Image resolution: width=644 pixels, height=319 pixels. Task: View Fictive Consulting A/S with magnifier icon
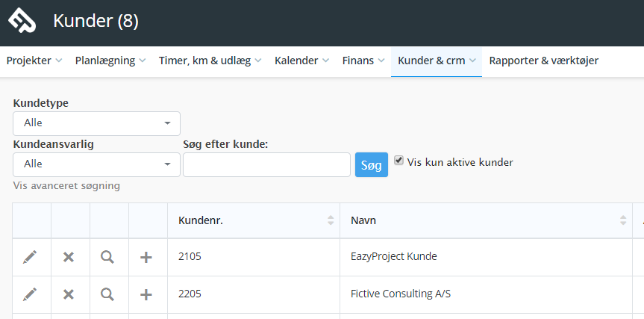[x=107, y=294]
